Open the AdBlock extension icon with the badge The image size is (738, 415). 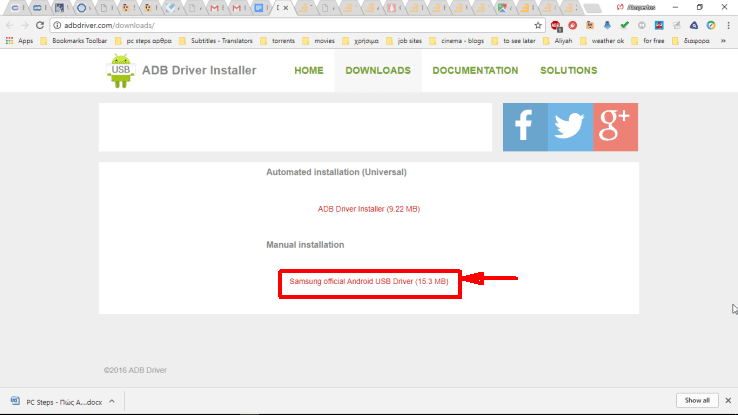(x=556, y=25)
